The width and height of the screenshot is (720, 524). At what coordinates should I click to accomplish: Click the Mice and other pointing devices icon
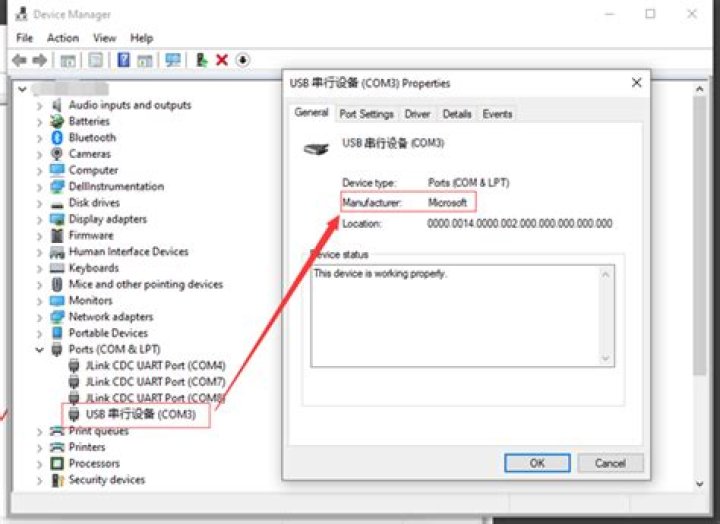[57, 284]
